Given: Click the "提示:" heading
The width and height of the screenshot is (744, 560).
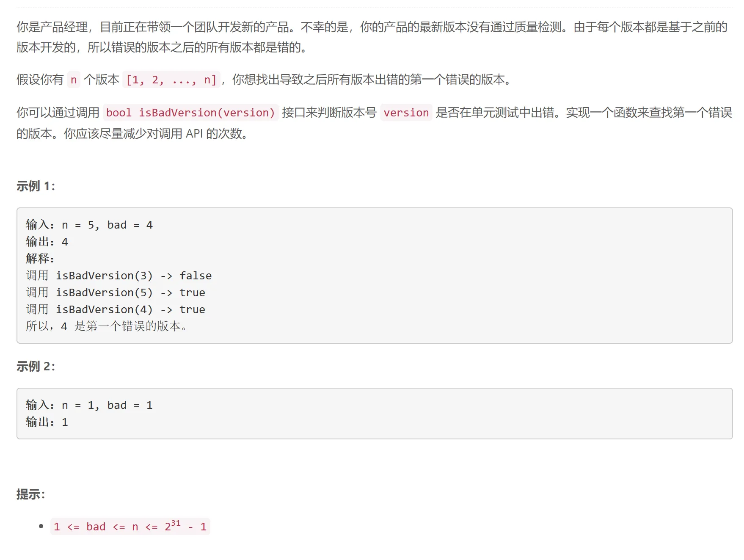Looking at the screenshot, I should [30, 494].
